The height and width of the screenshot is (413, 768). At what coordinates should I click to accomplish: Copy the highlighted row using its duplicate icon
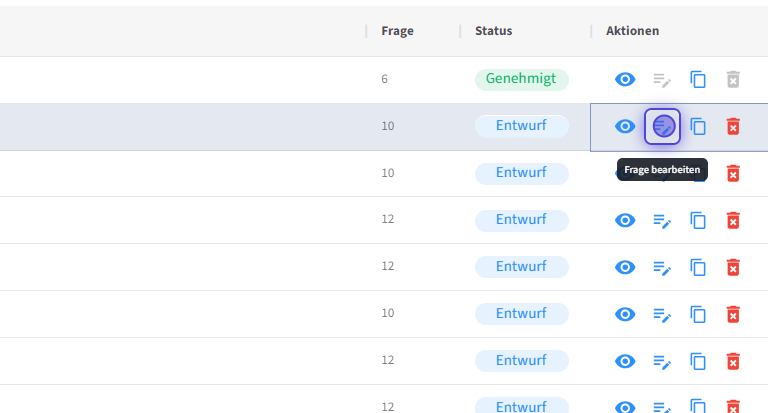pos(698,126)
